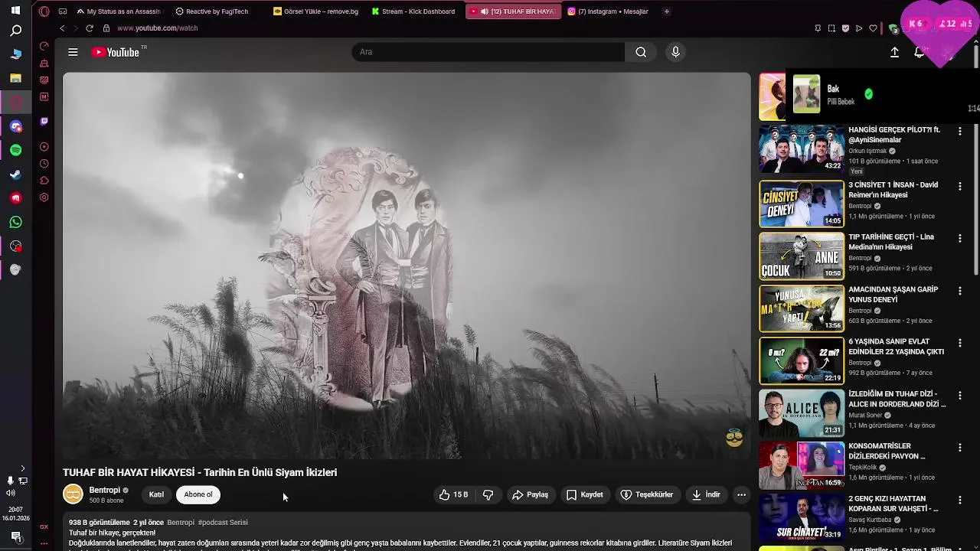This screenshot has width=980, height=551.
Task: Go back with the browser arrow
Action: pyautogui.click(x=62, y=28)
